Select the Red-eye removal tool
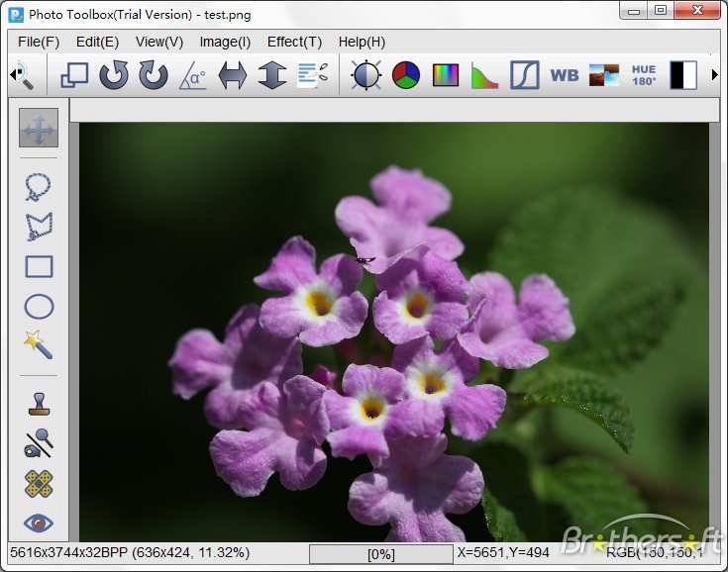 tap(39, 523)
